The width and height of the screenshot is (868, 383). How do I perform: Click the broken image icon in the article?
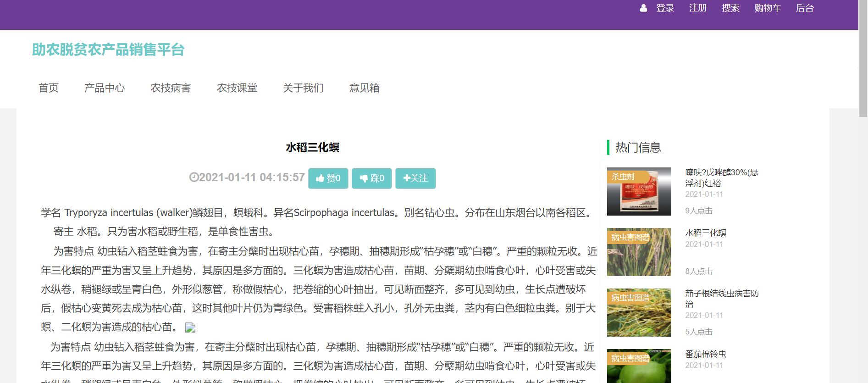pyautogui.click(x=190, y=327)
